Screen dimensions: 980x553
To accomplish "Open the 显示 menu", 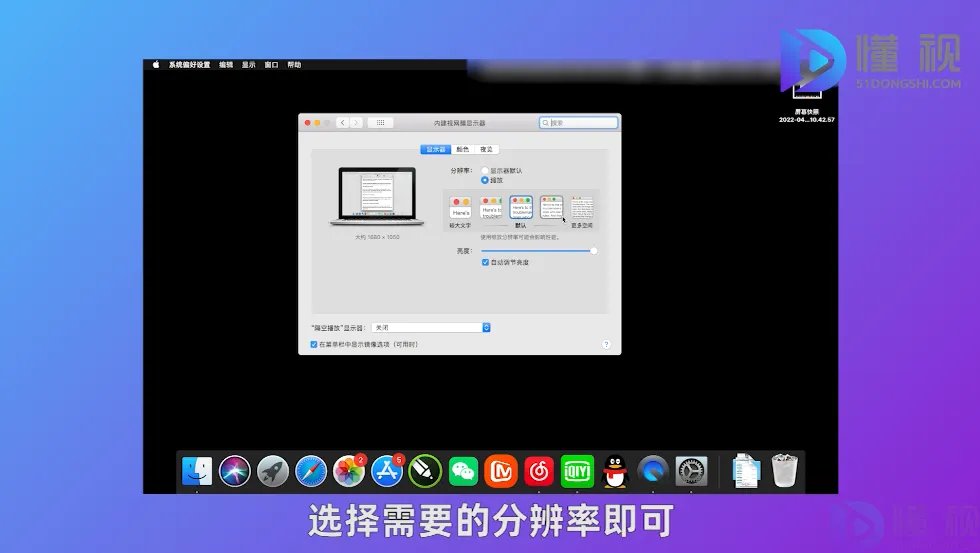I will 249,64.
